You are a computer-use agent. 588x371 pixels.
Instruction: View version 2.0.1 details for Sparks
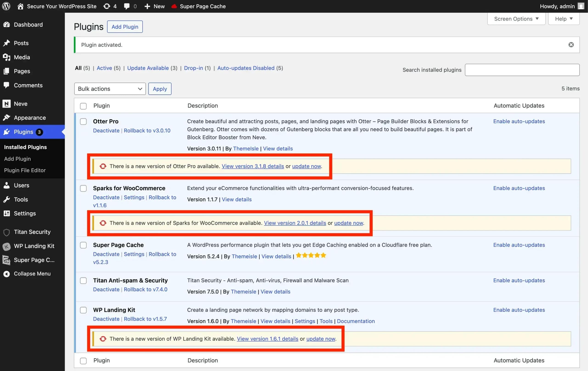click(295, 223)
